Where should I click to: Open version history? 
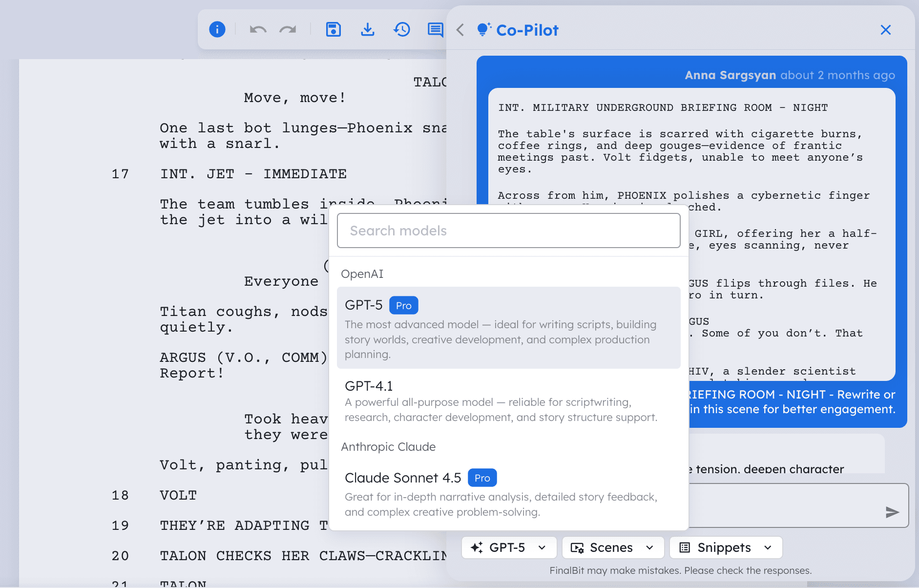tap(401, 29)
